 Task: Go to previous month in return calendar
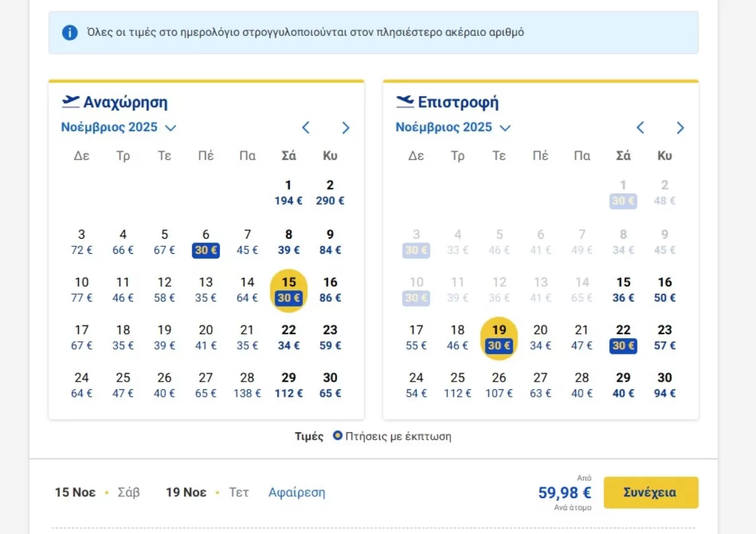click(x=640, y=128)
